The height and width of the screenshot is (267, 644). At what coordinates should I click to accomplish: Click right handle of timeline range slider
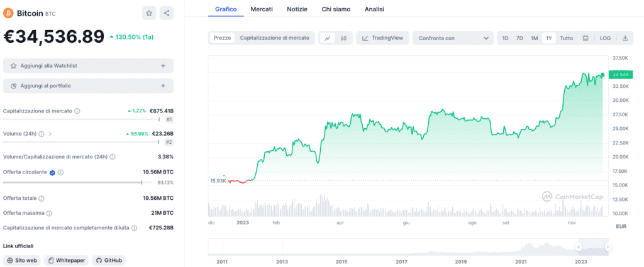608,247
